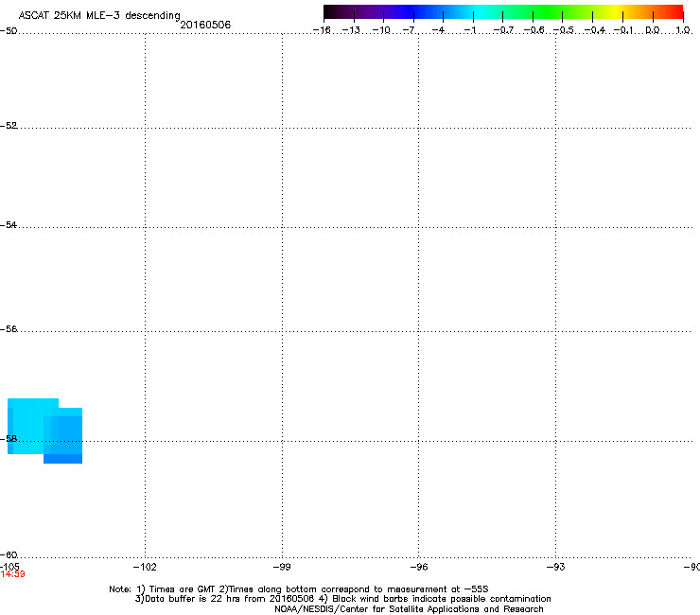Select the -54 latitude axis label
Viewport: 700px width, 615px height.
pos(9,224)
